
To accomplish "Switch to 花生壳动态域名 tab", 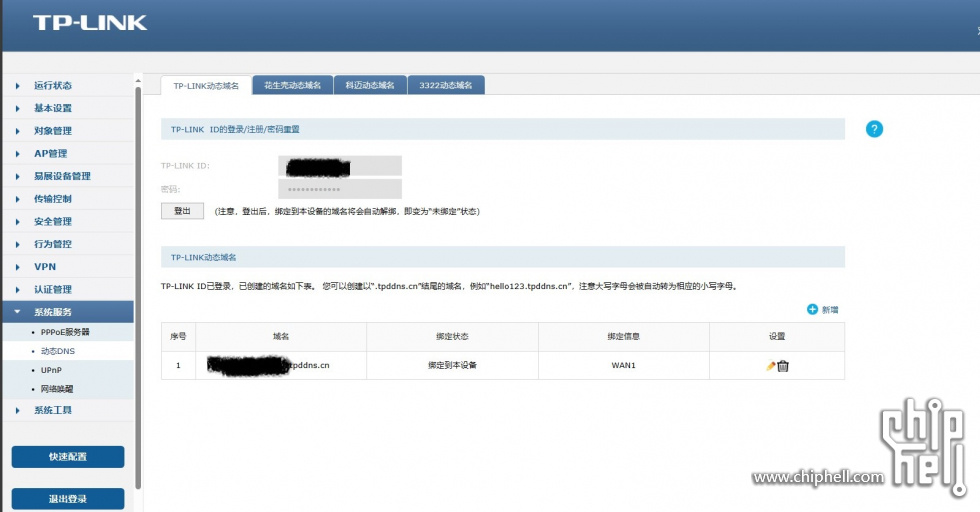I will tap(292, 85).
